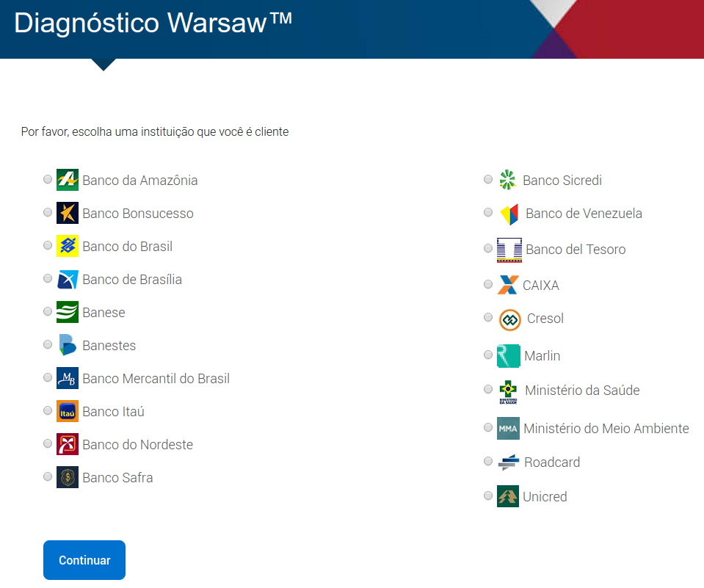Click the 'Banco de Venezuela' label text
This screenshot has height=588, width=704.
point(584,214)
